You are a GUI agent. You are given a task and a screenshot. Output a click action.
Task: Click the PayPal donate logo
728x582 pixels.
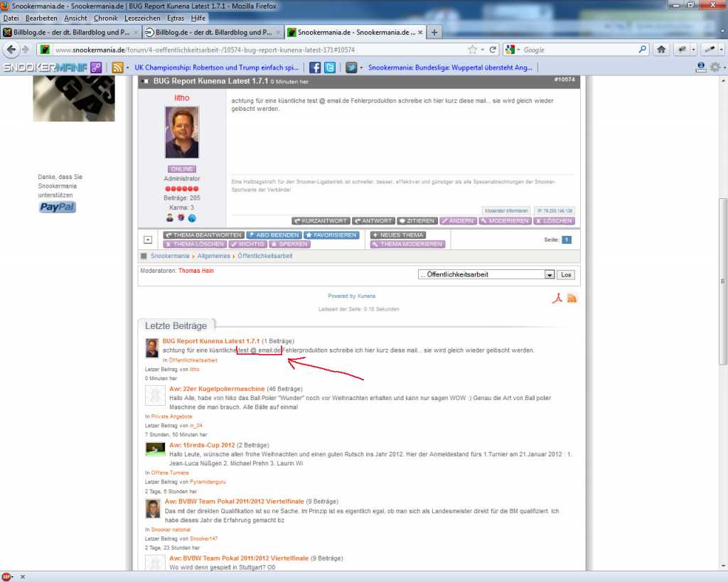[x=57, y=208]
